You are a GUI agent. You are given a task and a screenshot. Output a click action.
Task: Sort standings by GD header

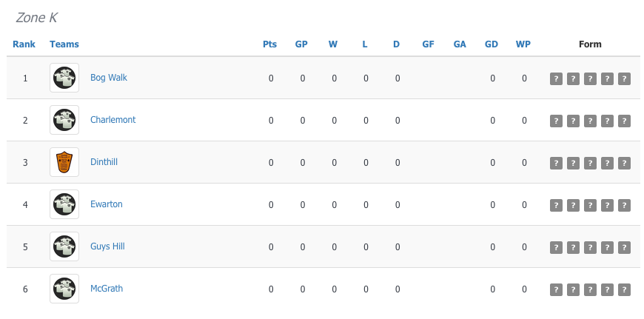tap(492, 44)
